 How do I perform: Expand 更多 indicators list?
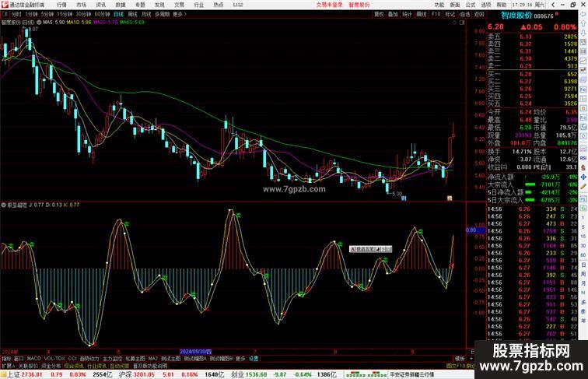(x=240, y=359)
